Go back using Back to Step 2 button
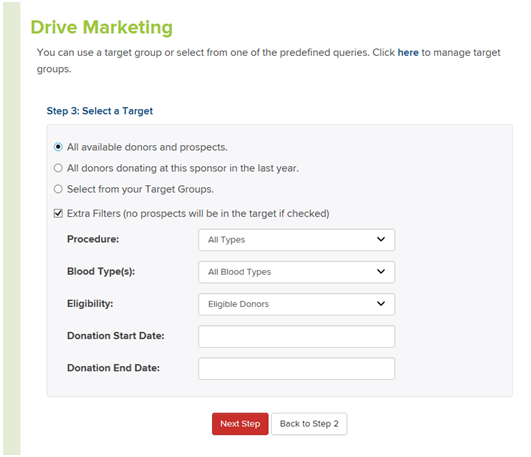 pyautogui.click(x=309, y=424)
